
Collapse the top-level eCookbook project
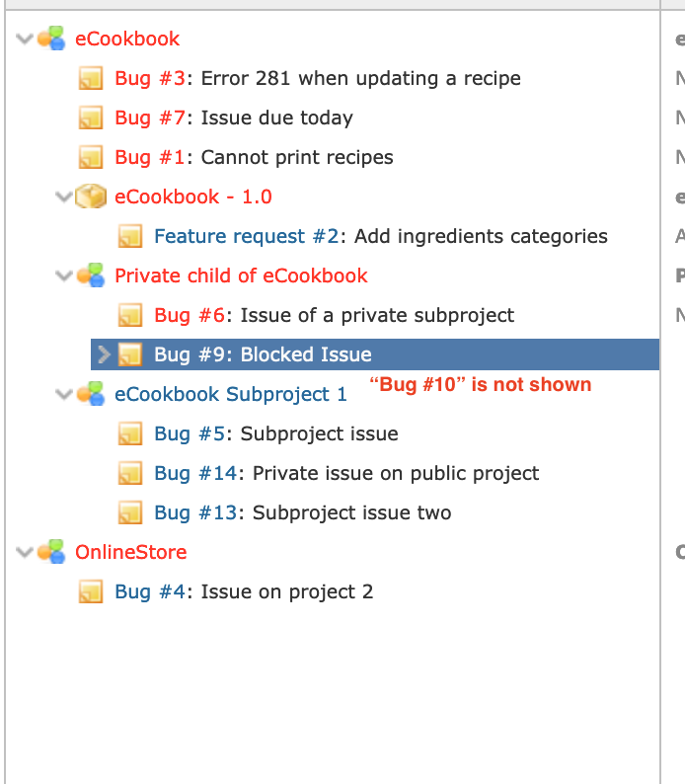[24, 39]
